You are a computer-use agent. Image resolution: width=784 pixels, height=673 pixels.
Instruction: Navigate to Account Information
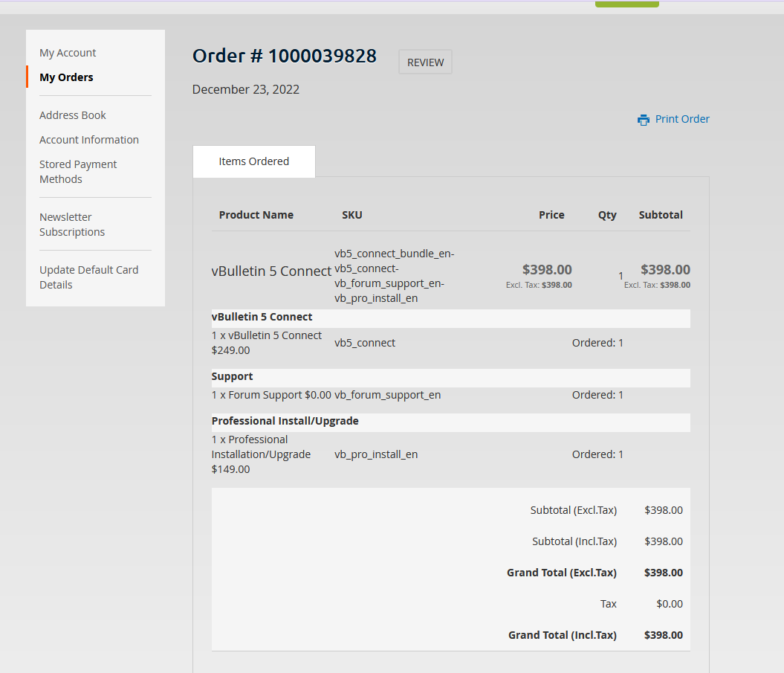89,140
